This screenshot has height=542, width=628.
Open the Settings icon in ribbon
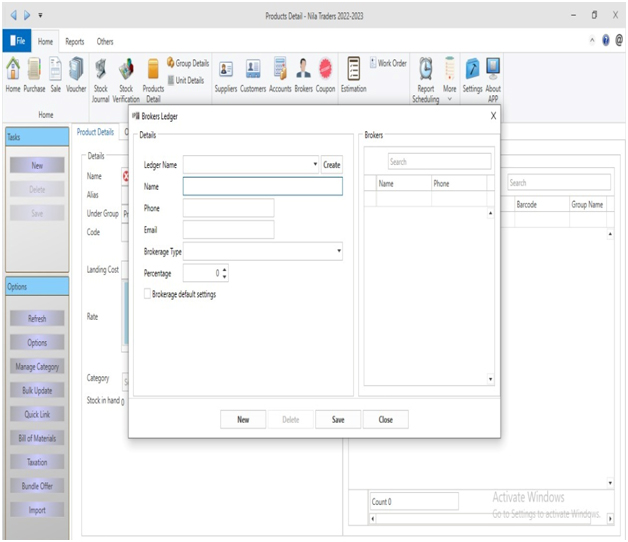[x=472, y=75]
